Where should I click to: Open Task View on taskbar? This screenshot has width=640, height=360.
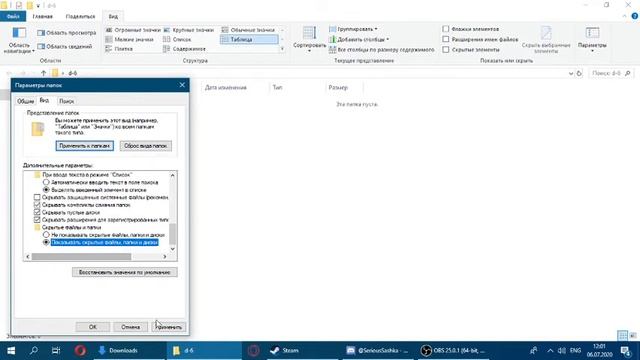tap(56, 350)
